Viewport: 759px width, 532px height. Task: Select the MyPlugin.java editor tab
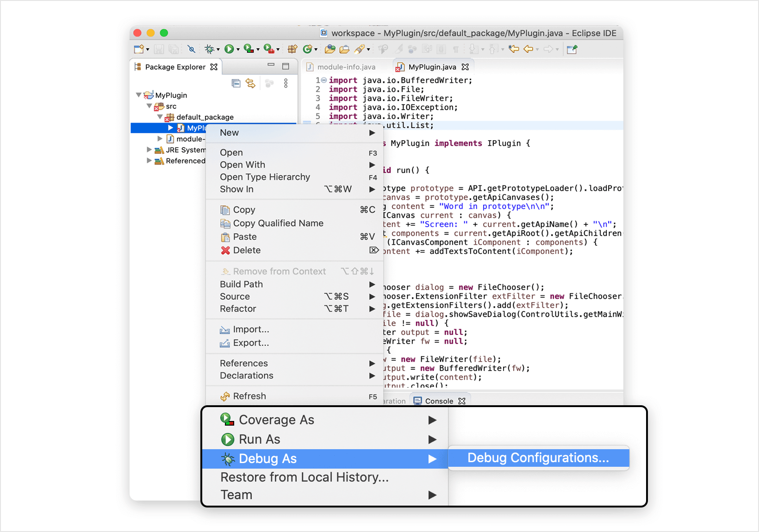432,67
